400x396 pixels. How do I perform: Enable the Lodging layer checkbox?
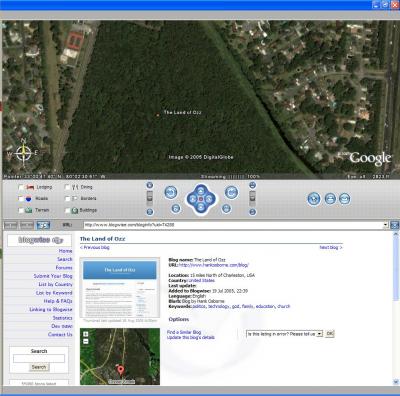(x=21, y=188)
